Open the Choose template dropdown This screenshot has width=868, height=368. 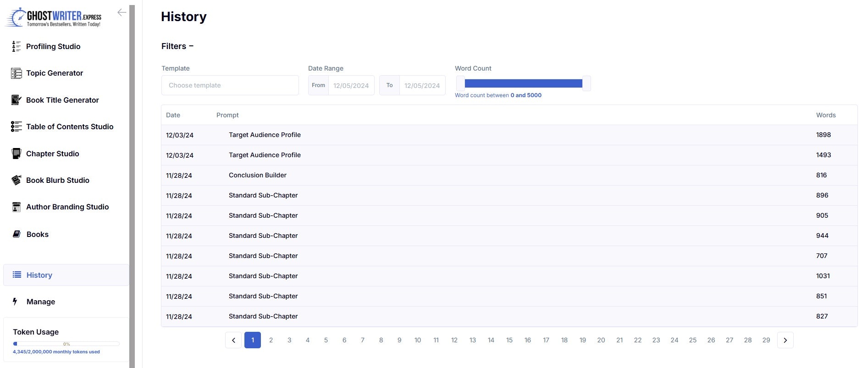point(230,85)
